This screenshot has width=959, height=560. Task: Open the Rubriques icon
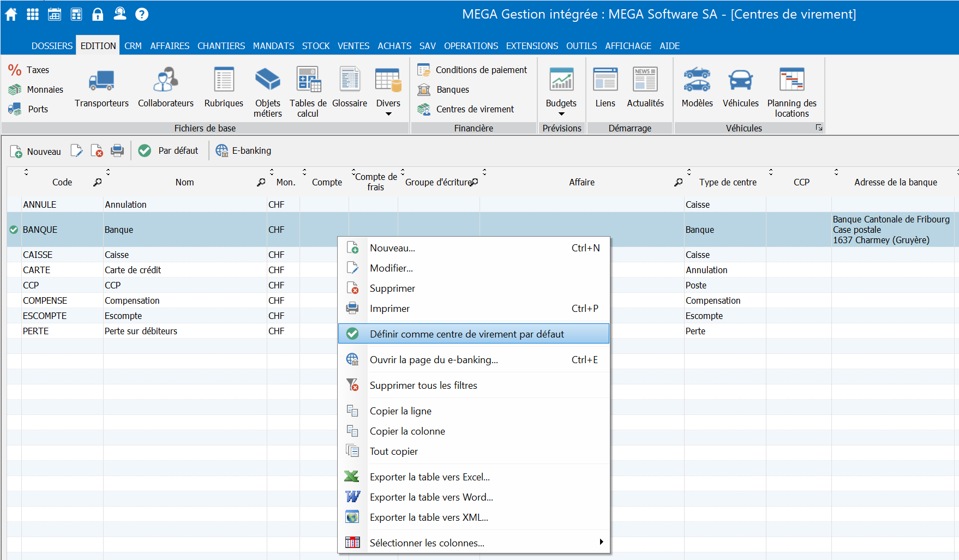coord(224,87)
